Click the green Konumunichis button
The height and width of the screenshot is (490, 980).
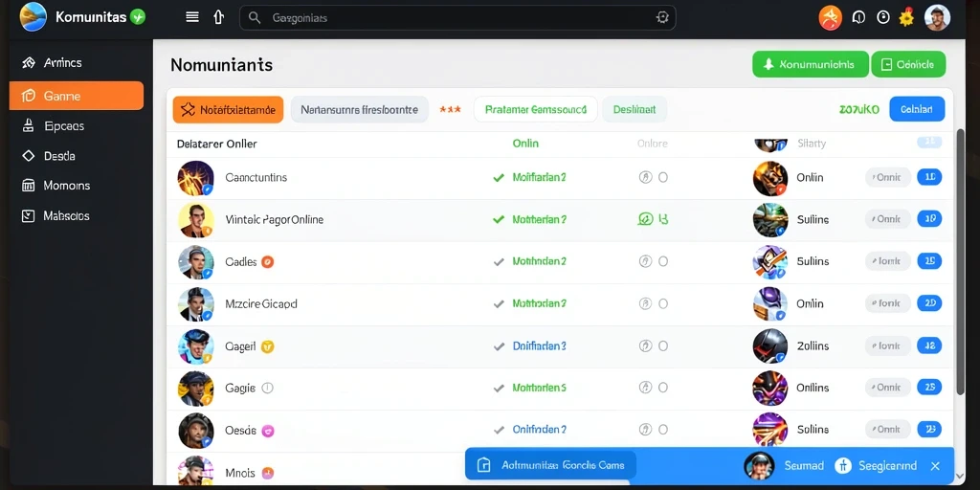coord(811,64)
